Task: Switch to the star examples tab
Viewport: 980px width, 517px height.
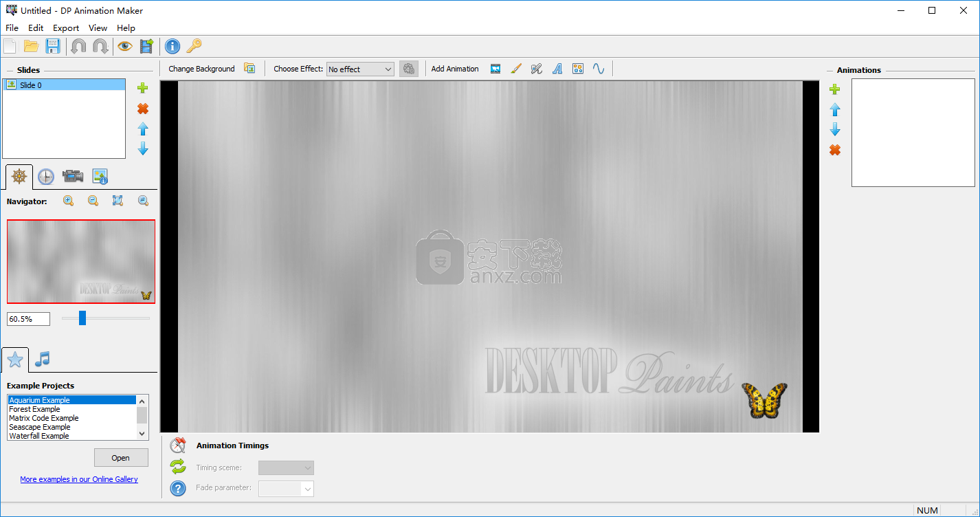Action: click(x=15, y=359)
